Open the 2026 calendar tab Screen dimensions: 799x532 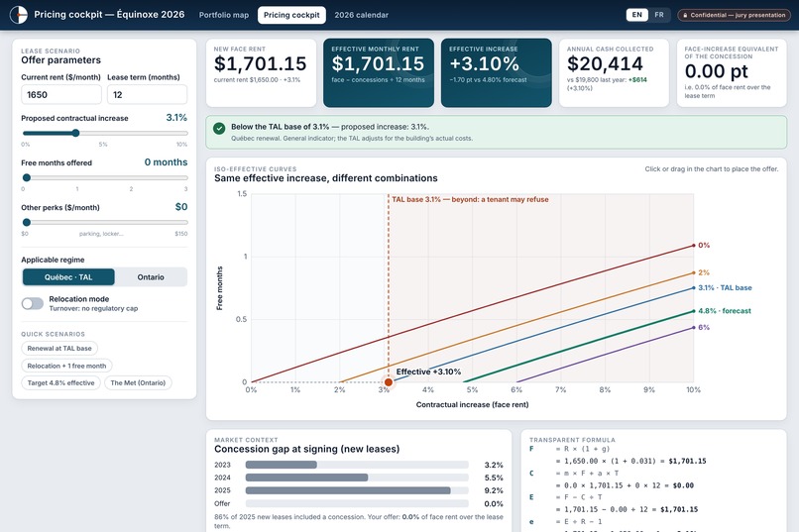pos(361,15)
